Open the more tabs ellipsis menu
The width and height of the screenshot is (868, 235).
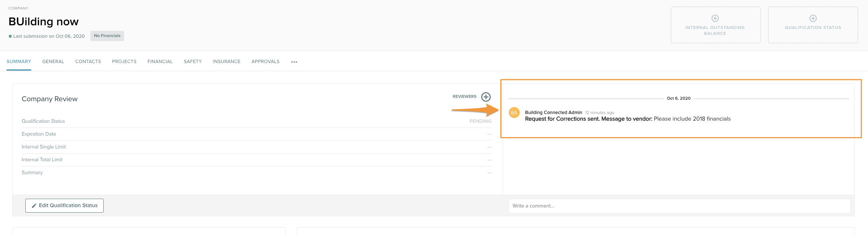coord(294,62)
